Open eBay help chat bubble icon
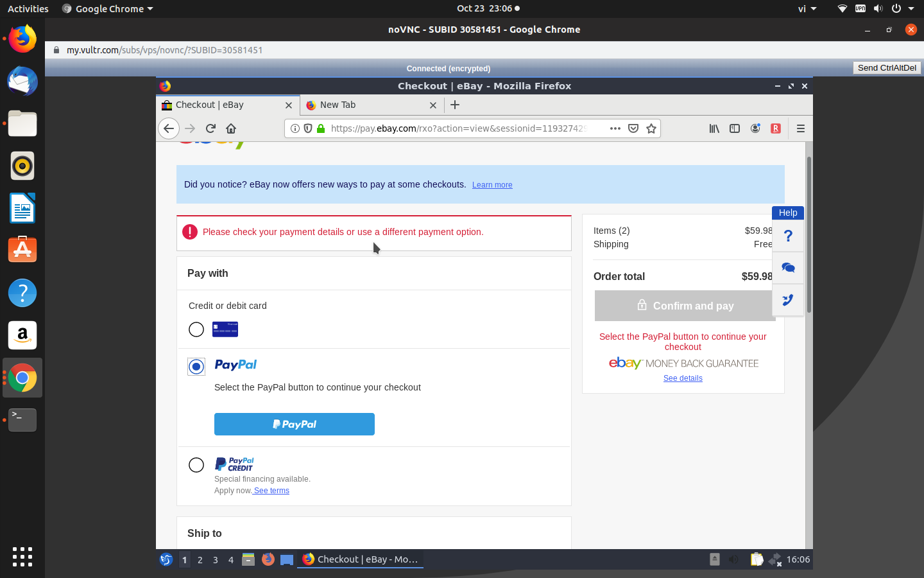This screenshot has width=924, height=578. pos(789,268)
